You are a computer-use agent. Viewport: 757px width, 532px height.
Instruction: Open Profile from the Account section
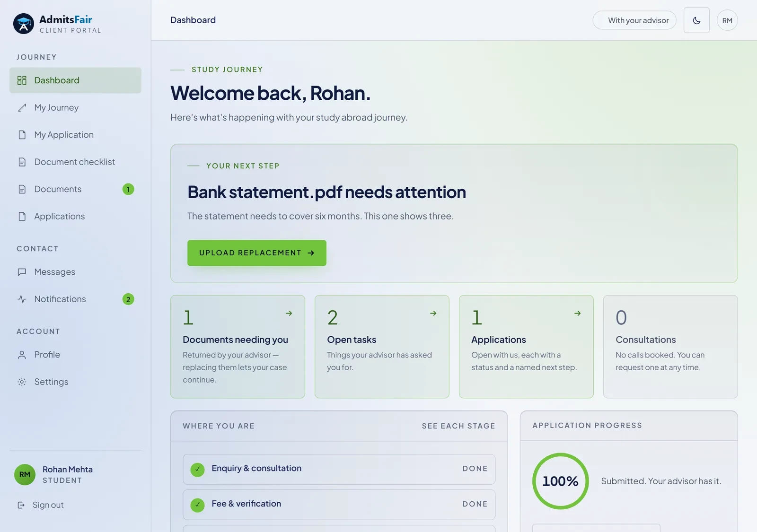pos(75,355)
